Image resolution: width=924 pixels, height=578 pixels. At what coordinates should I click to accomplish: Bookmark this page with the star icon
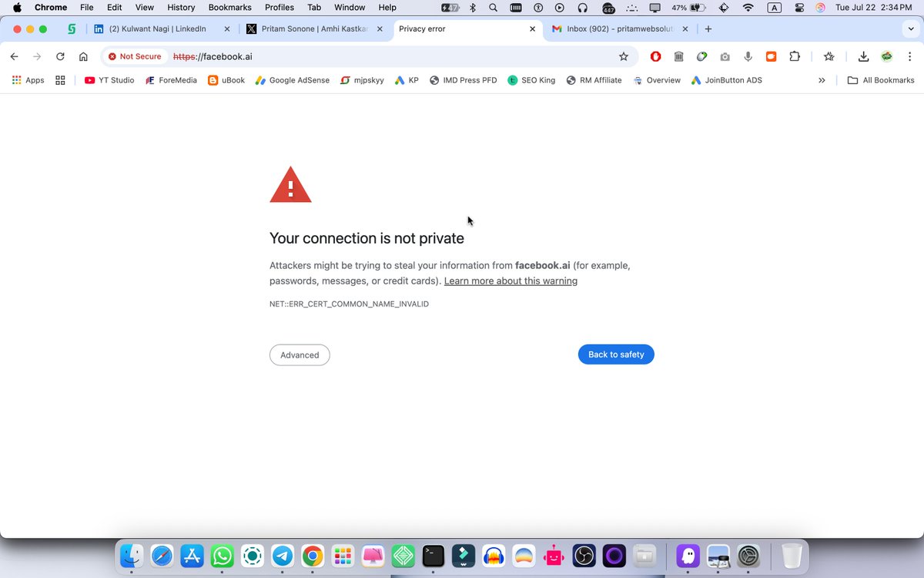pyautogui.click(x=624, y=56)
